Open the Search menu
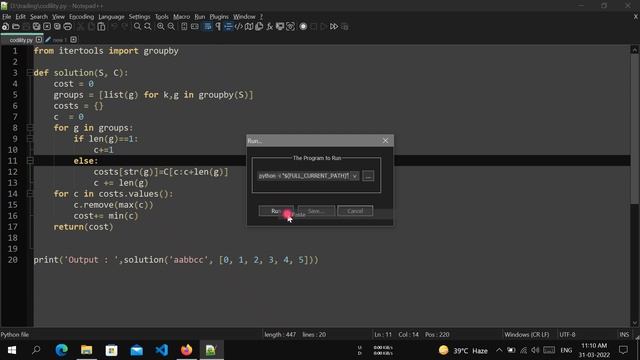This screenshot has width=640, height=360. point(39,17)
